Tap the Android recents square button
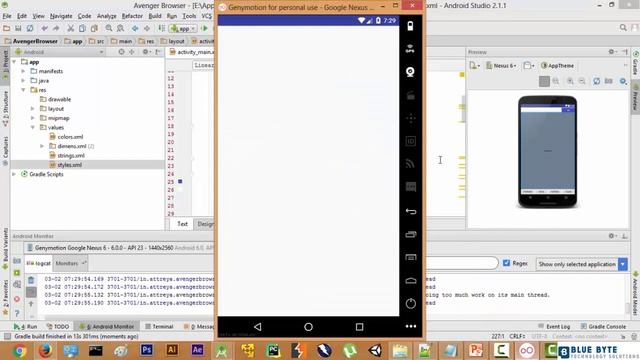Image resolution: width=640 pixels, height=360 pixels. click(x=359, y=327)
